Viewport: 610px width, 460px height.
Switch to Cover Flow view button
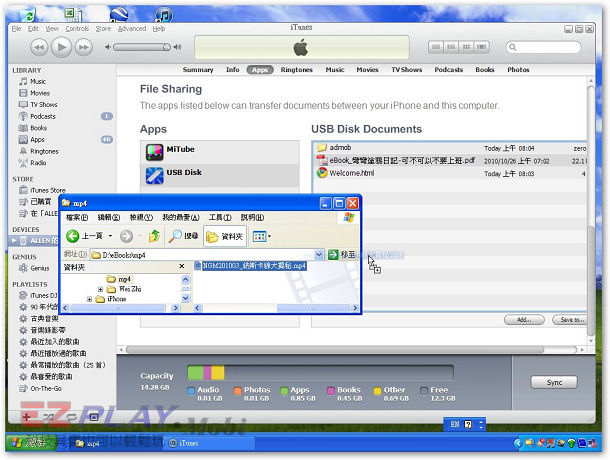(482, 47)
